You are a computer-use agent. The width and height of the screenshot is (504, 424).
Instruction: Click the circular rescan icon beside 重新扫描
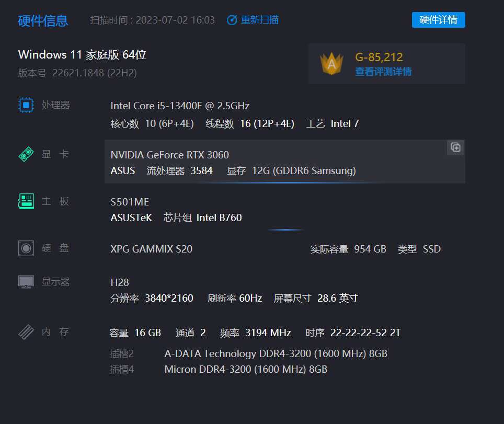[231, 19]
